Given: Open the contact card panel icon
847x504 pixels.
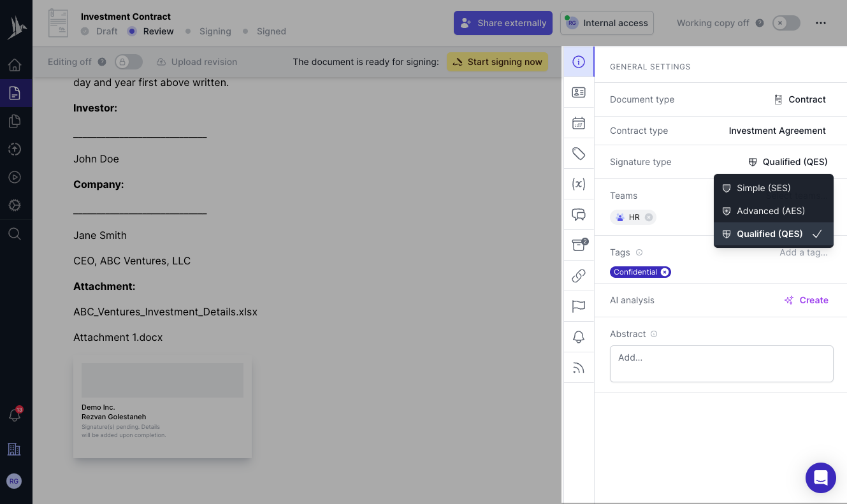Looking at the screenshot, I should pyautogui.click(x=579, y=92).
